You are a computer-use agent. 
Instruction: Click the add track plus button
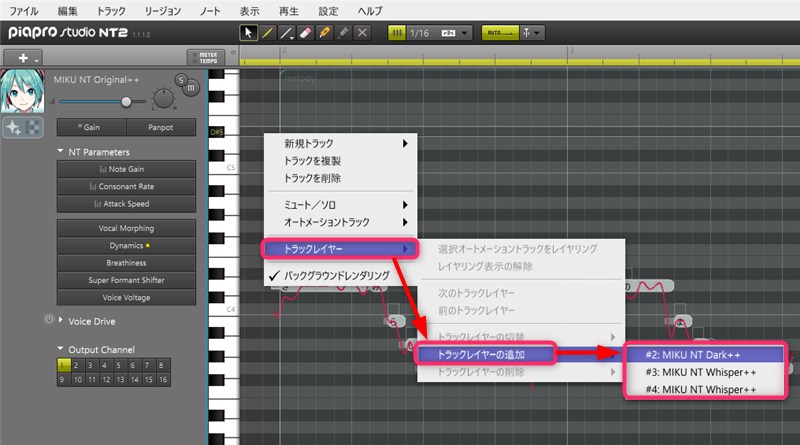click(x=23, y=58)
